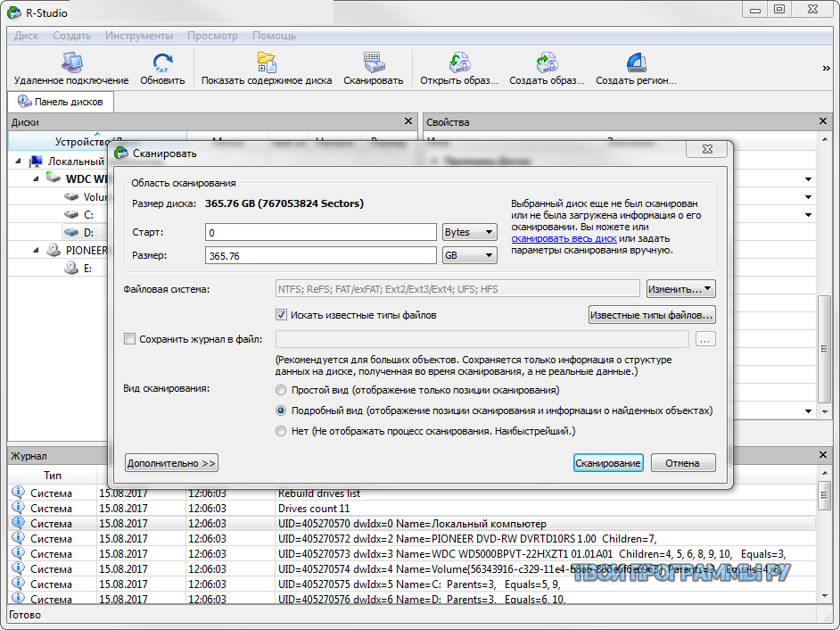Close the Сканировать dialog
Image resolution: width=840 pixels, height=630 pixels.
(x=707, y=149)
